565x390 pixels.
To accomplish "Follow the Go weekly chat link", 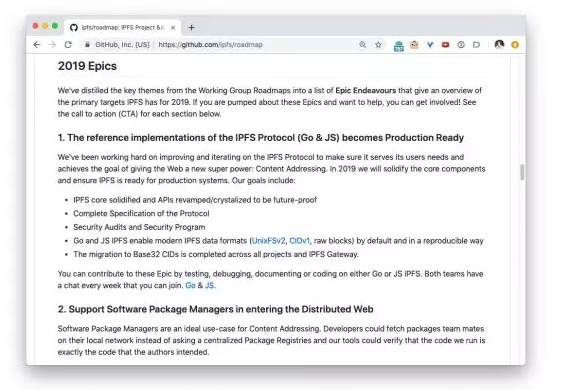I will tap(190, 285).
